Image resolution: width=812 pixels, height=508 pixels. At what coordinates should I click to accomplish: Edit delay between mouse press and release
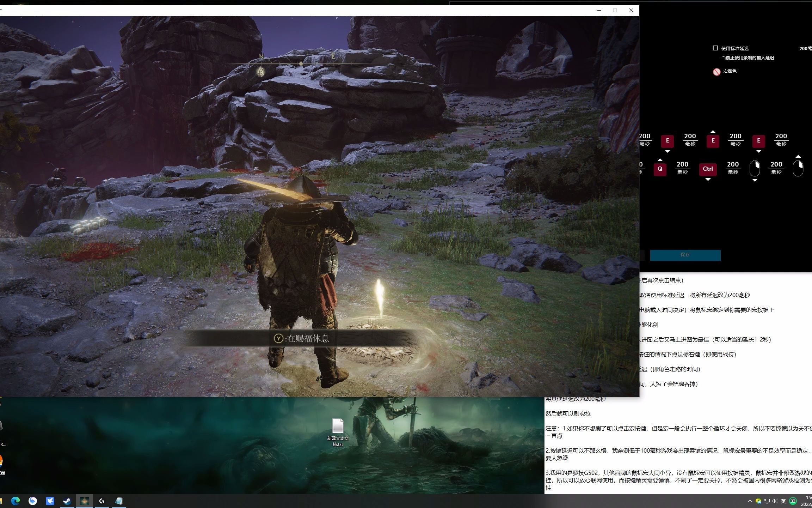pyautogui.click(x=776, y=168)
